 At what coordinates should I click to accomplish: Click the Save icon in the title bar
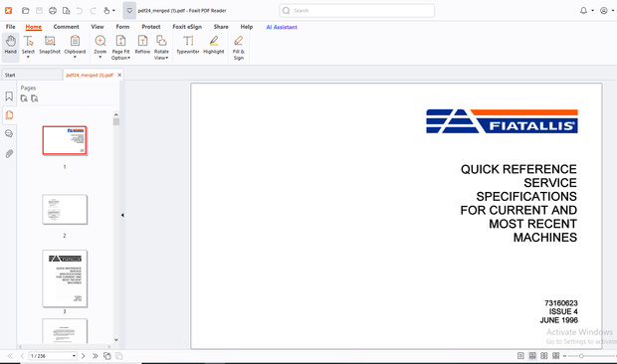(40, 11)
